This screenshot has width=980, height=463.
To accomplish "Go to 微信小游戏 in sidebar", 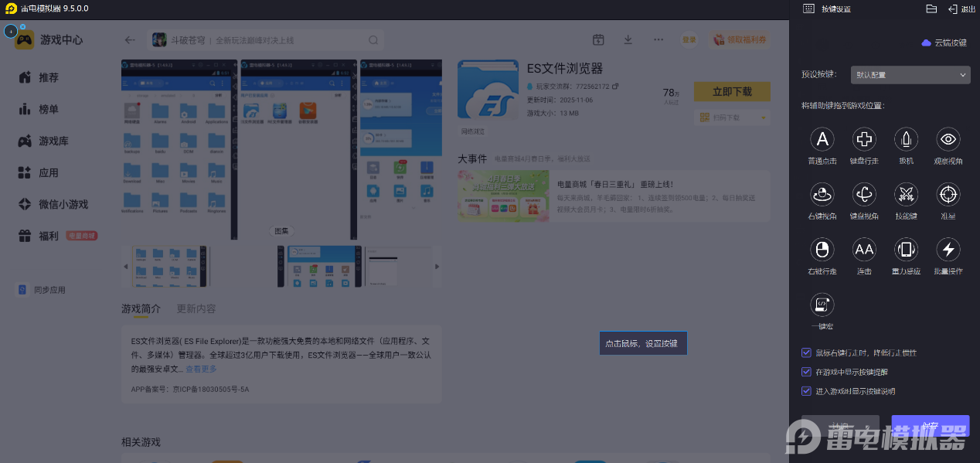I will pos(53,204).
